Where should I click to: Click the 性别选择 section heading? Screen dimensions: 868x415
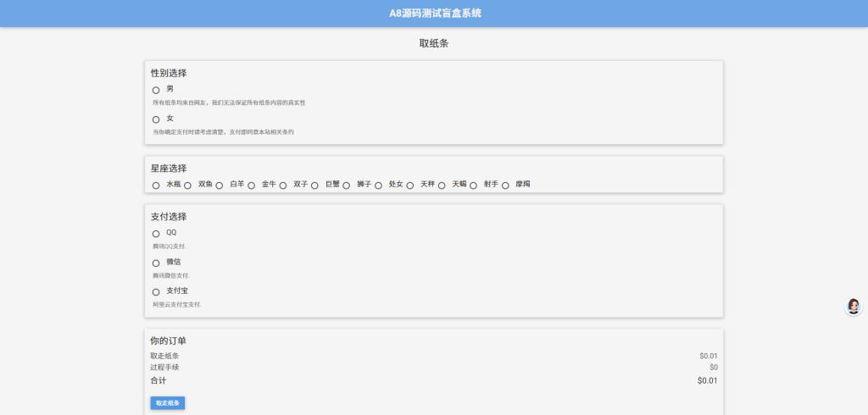pos(169,73)
